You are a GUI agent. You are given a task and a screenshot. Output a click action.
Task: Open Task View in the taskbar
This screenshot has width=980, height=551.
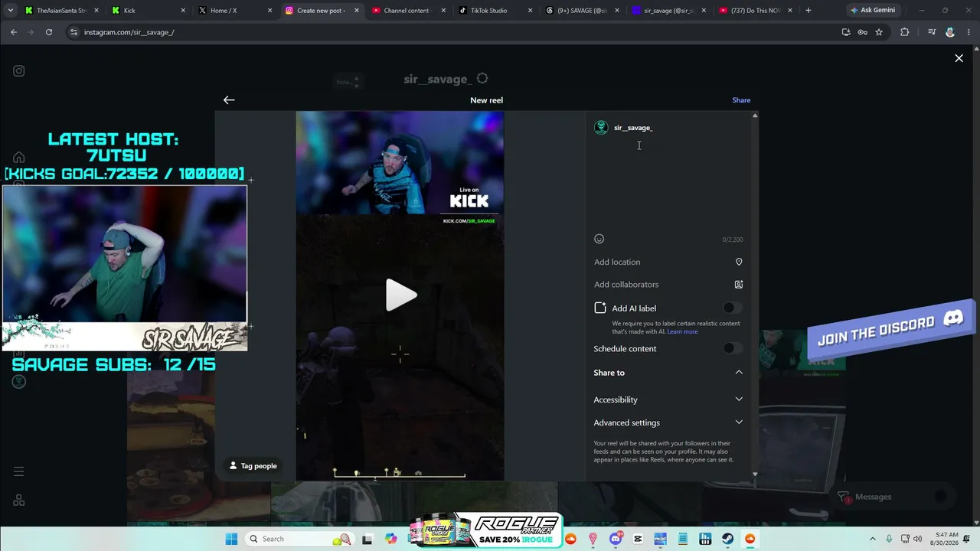pyautogui.click(x=367, y=539)
